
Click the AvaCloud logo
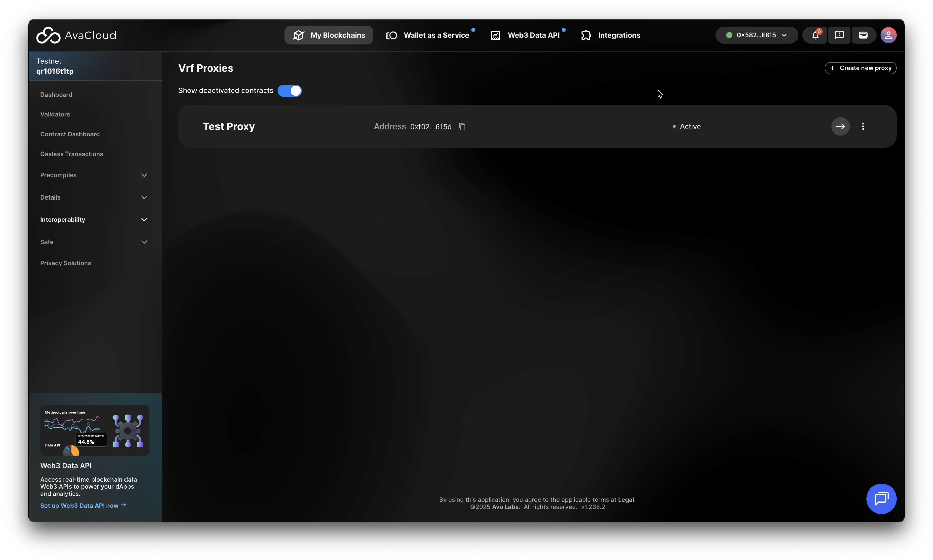pos(76,35)
